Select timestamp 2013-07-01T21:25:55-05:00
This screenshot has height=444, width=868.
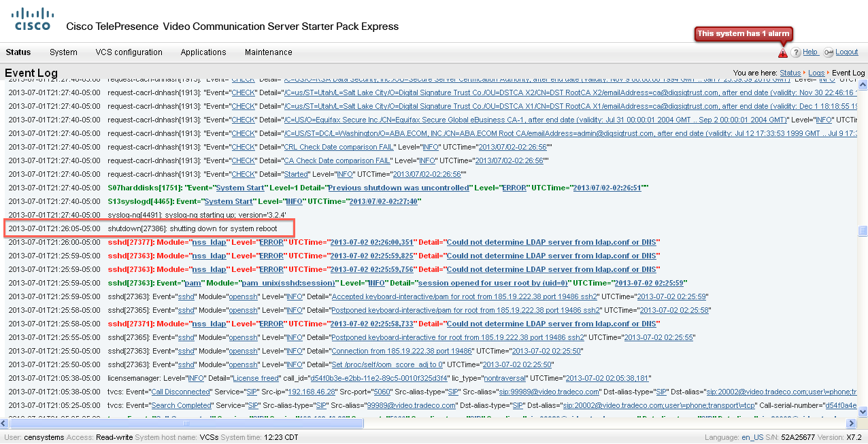click(54, 337)
